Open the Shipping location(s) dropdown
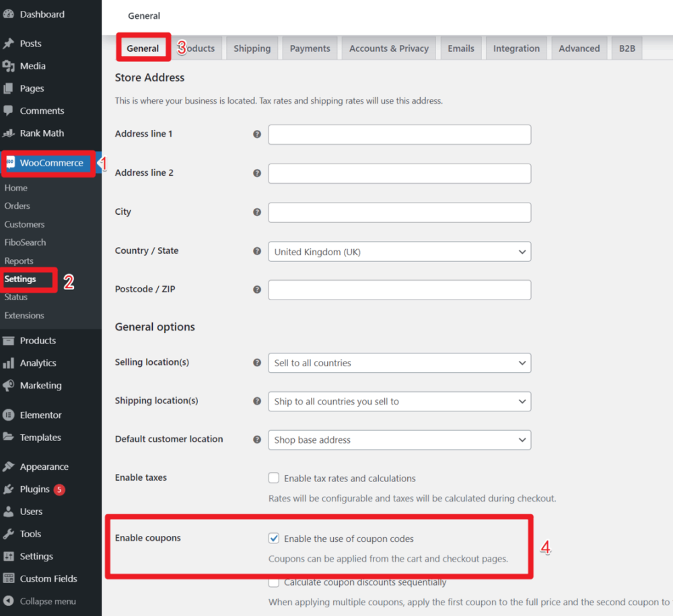The width and height of the screenshot is (673, 616). 400,401
